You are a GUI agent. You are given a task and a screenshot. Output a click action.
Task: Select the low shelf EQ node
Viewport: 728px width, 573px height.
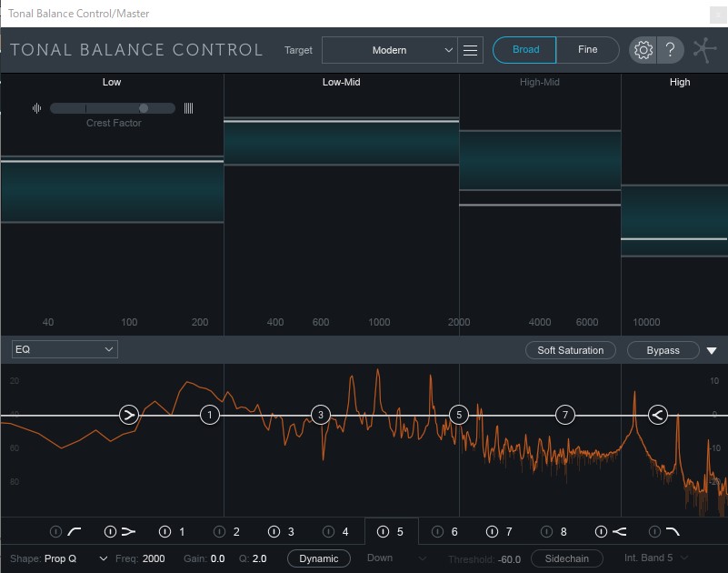point(129,415)
